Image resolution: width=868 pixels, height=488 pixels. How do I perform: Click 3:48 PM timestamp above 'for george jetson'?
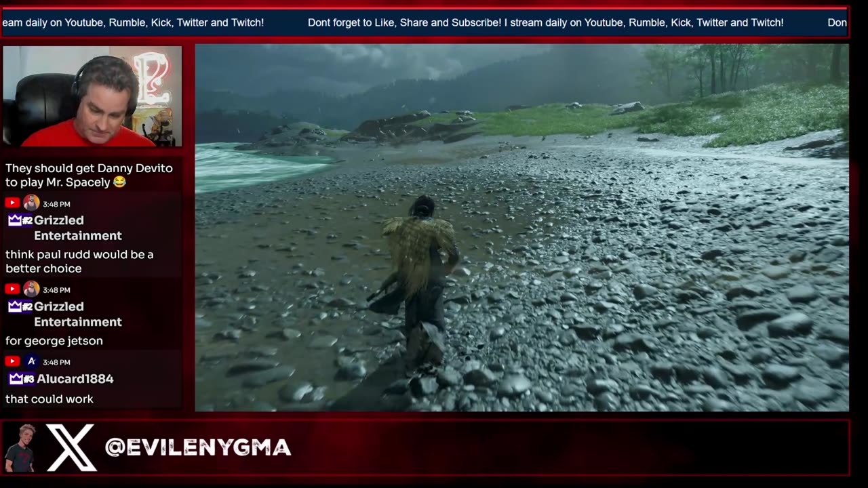(56, 289)
